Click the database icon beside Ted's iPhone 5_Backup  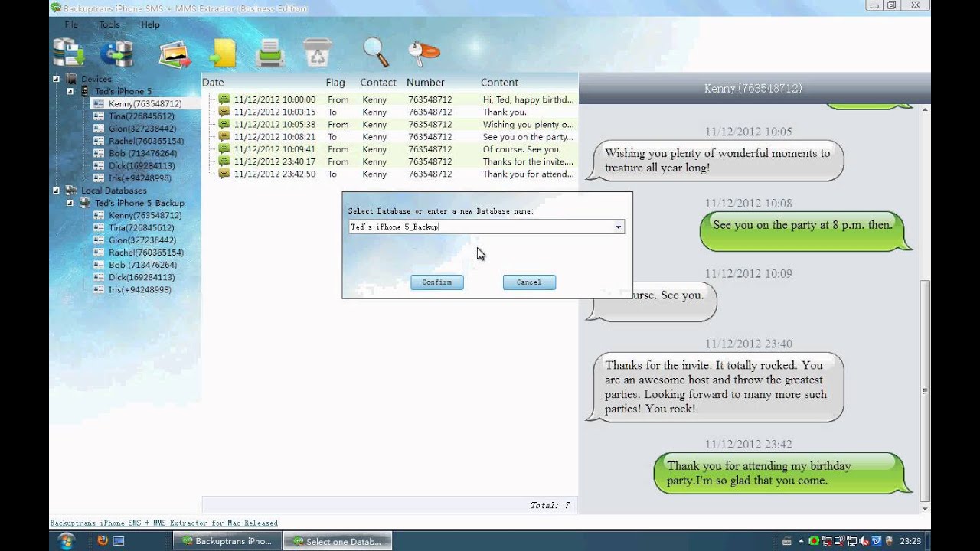click(x=86, y=203)
